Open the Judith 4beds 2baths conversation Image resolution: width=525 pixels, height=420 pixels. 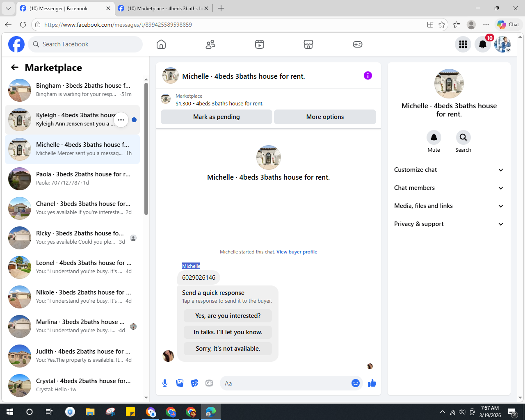point(72,356)
